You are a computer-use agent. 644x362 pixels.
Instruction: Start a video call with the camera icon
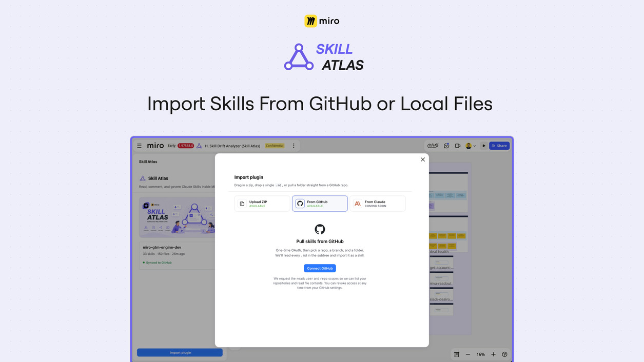click(458, 146)
